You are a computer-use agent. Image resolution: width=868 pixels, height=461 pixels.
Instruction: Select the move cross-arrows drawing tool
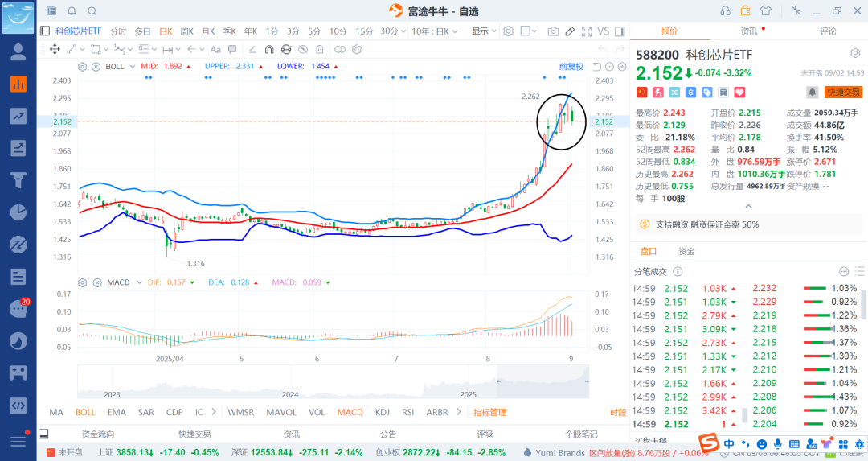pyautogui.click(x=55, y=49)
